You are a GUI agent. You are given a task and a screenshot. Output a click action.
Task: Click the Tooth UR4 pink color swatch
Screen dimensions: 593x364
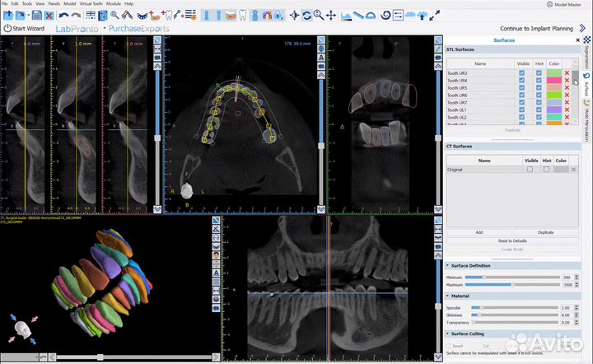pos(553,81)
